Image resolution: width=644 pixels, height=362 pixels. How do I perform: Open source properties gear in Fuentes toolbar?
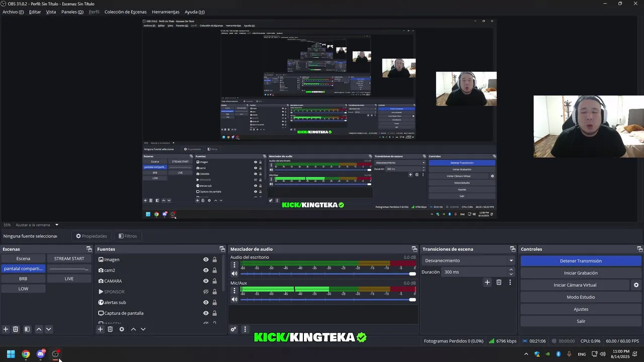(122, 329)
